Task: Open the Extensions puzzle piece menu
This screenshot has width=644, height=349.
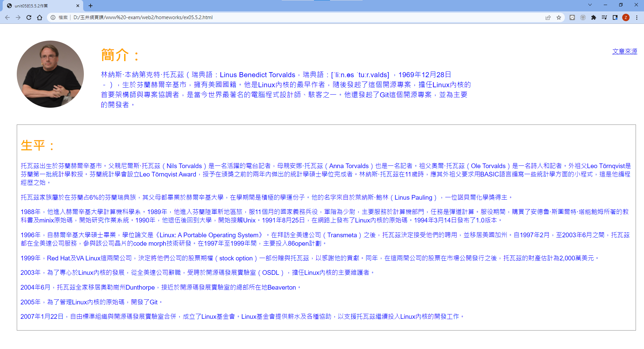Action: coord(594,17)
